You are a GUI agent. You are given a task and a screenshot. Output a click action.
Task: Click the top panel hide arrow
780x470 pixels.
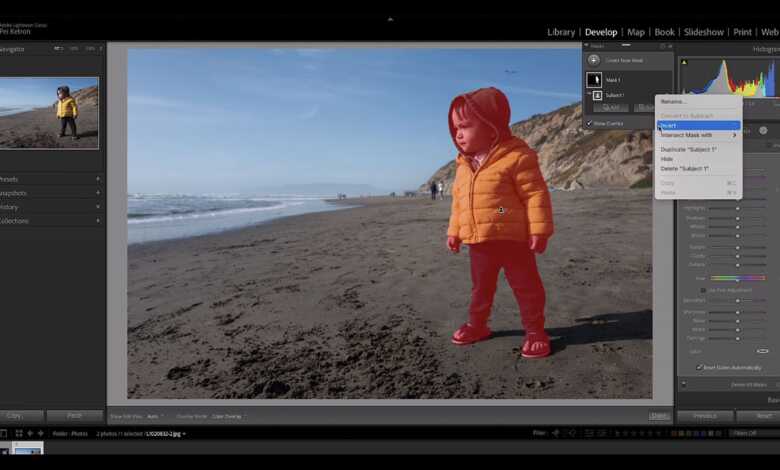click(x=390, y=19)
